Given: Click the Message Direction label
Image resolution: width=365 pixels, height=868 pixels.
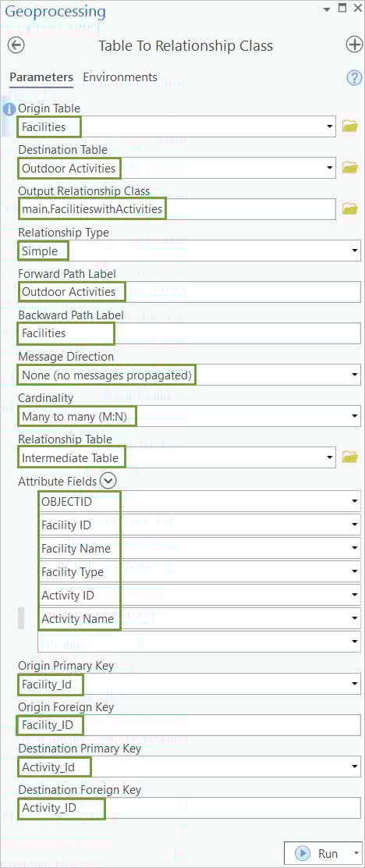Looking at the screenshot, I should pos(66,357).
